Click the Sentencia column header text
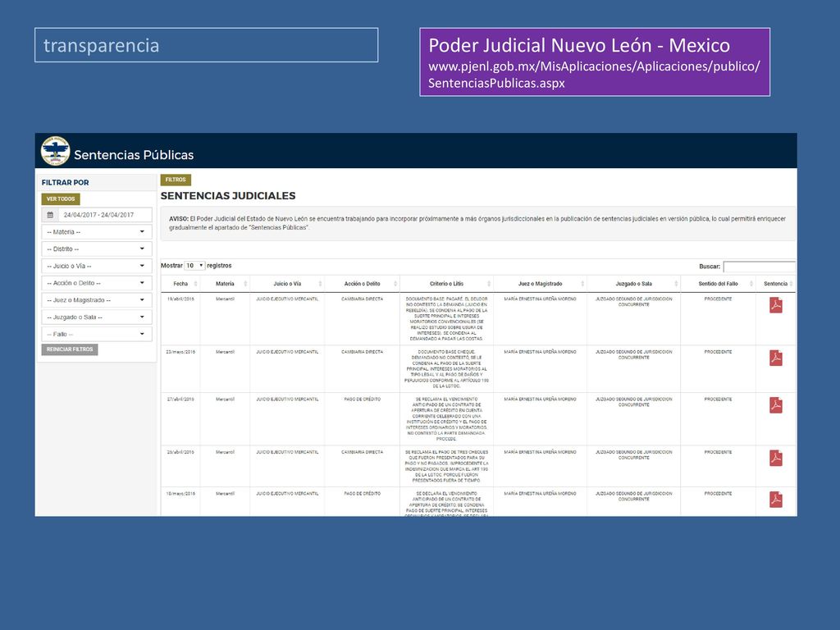 [x=775, y=284]
